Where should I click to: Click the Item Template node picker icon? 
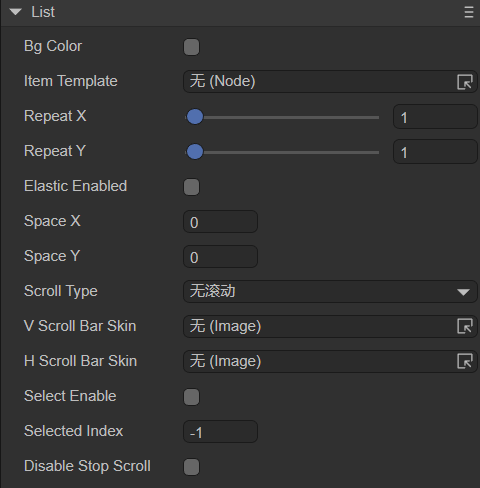tap(465, 82)
